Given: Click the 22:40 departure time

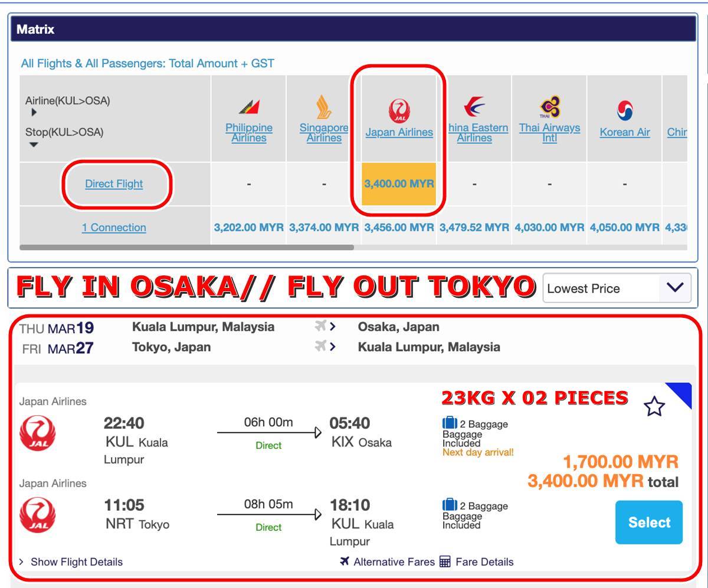Looking at the screenshot, I should 124,423.
